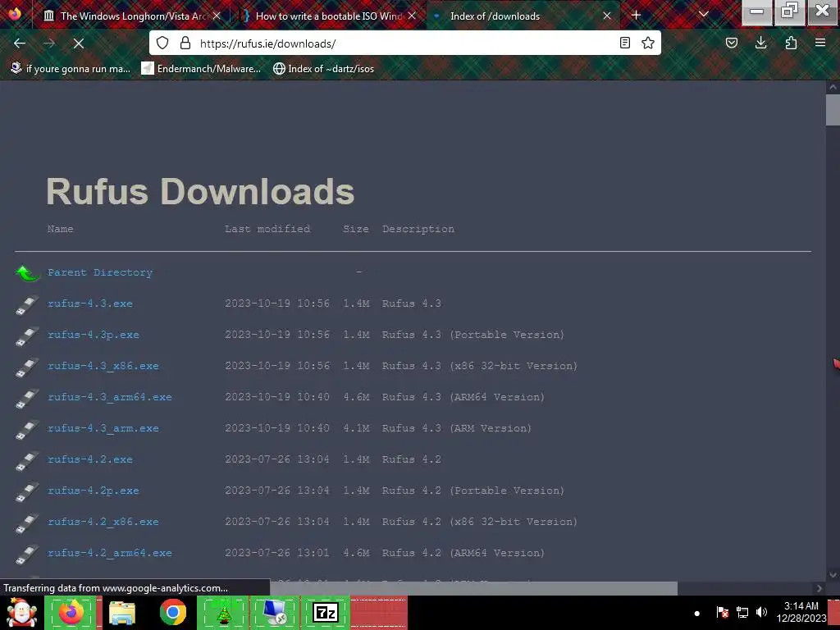Click the USB icon beside rufus-4.3.exe
Viewport: 840px width, 630px height.
pos(27,305)
